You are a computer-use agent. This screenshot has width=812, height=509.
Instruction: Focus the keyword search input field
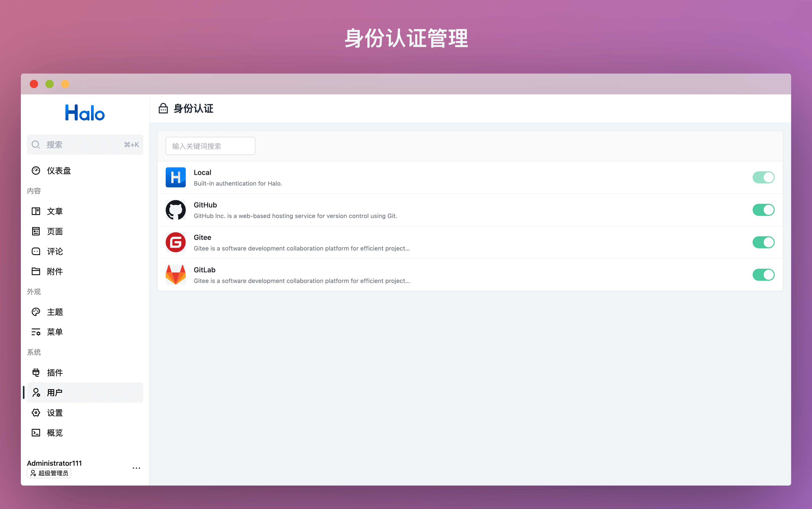(210, 146)
